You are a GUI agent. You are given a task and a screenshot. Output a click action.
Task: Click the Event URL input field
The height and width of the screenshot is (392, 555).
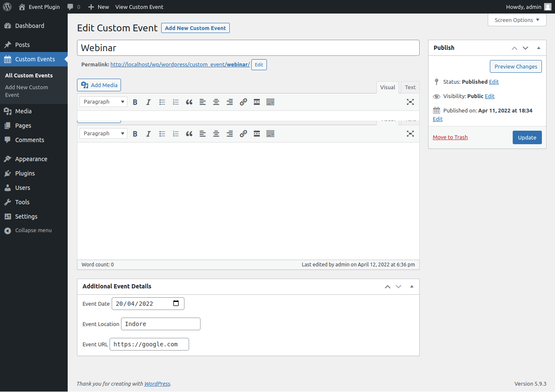149,344
